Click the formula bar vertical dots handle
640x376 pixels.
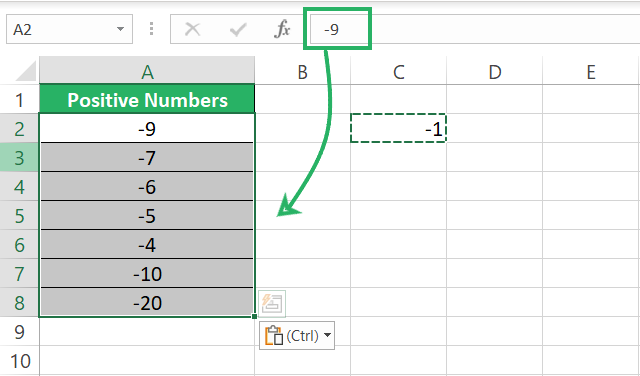[151, 29]
